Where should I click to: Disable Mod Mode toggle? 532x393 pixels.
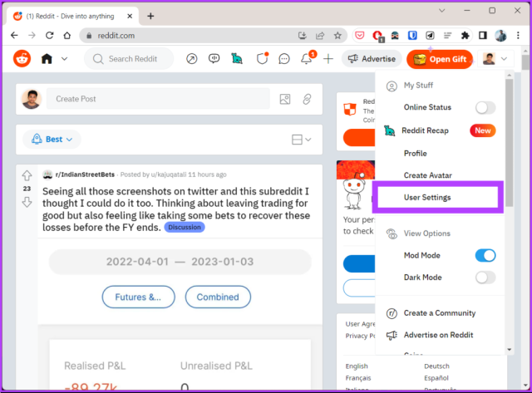[485, 256]
